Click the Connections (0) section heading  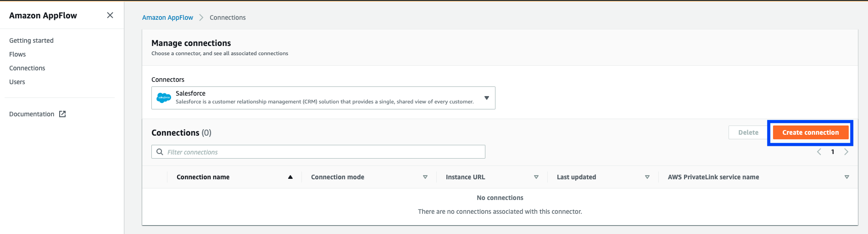181,132
